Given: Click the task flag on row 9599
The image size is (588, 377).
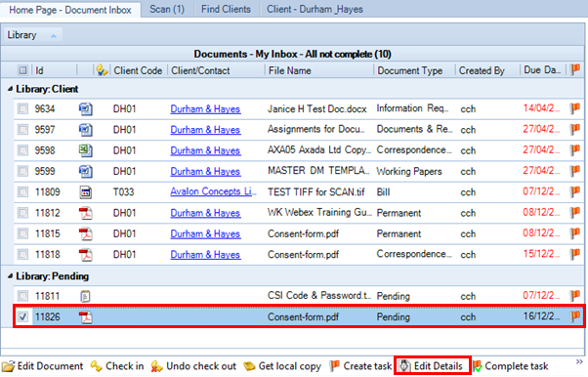Looking at the screenshot, I should [575, 171].
